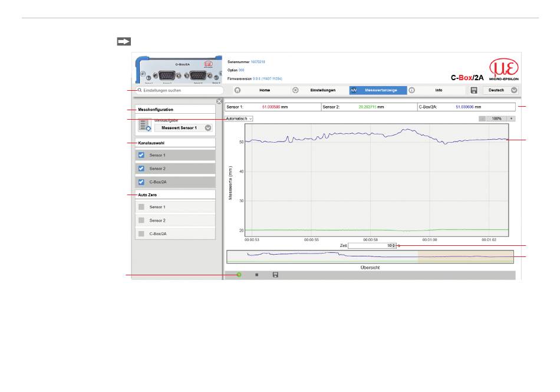
Task: Click the search magnifier icon
Action: click(x=140, y=90)
